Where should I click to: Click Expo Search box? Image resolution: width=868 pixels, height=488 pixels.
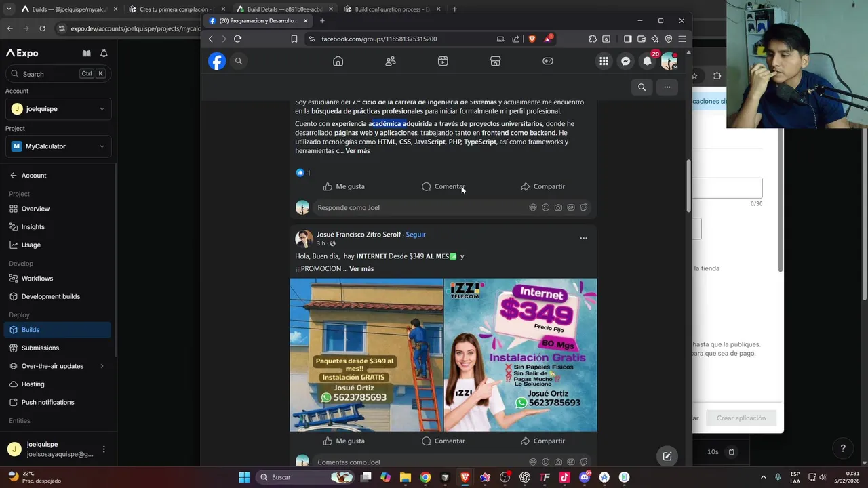(x=58, y=74)
